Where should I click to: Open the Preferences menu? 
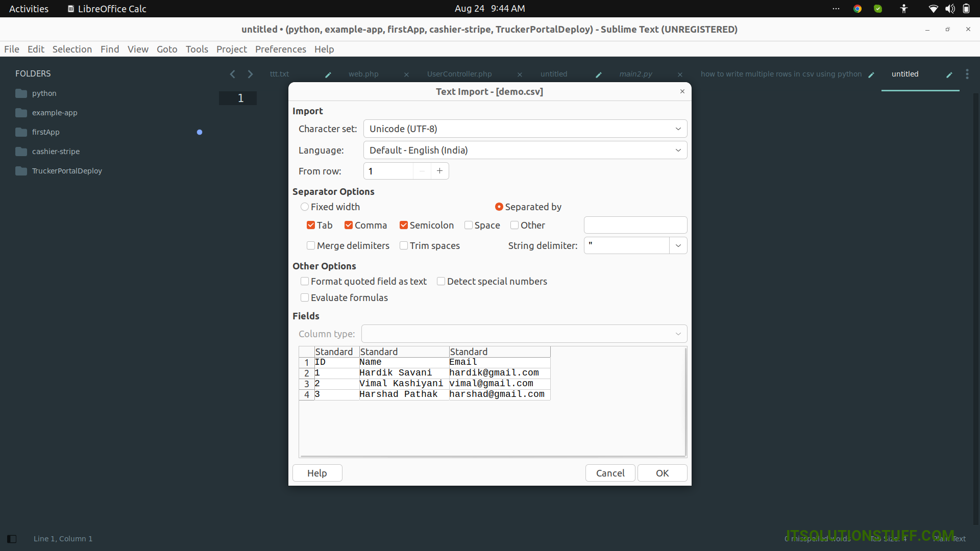(281, 49)
